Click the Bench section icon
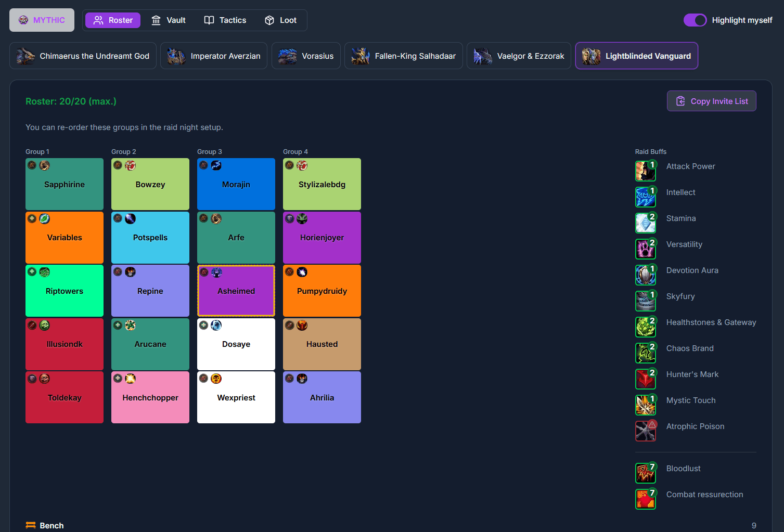784x532 pixels. click(31, 525)
